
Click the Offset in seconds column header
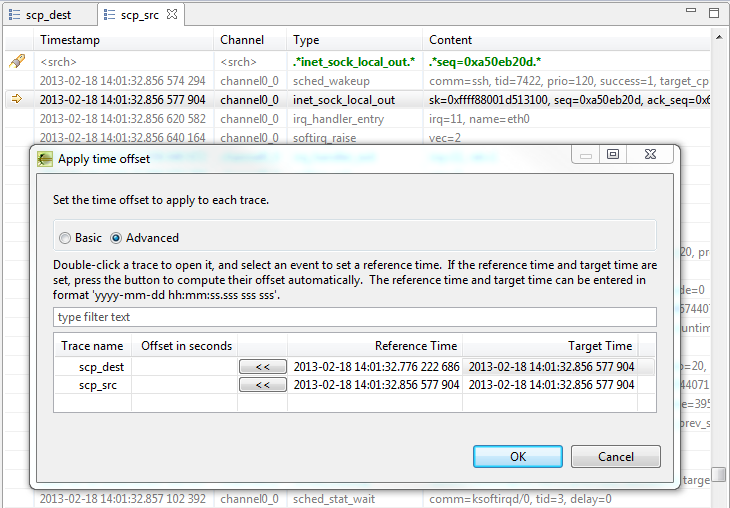click(x=186, y=346)
